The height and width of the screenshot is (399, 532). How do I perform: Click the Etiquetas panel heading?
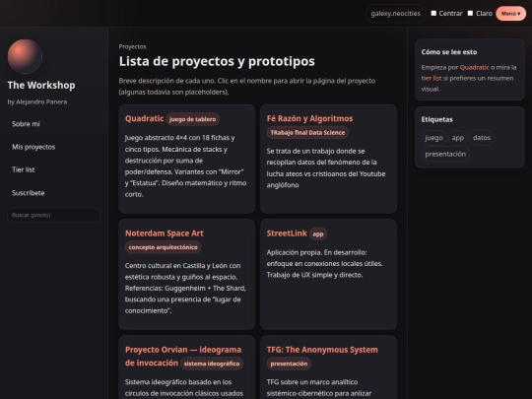click(x=436, y=119)
